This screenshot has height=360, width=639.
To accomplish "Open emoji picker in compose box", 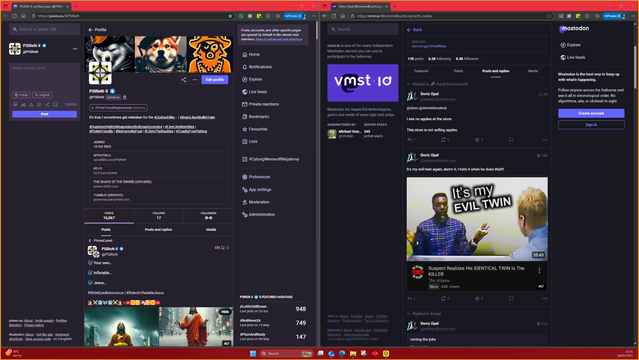I will [39, 104].
